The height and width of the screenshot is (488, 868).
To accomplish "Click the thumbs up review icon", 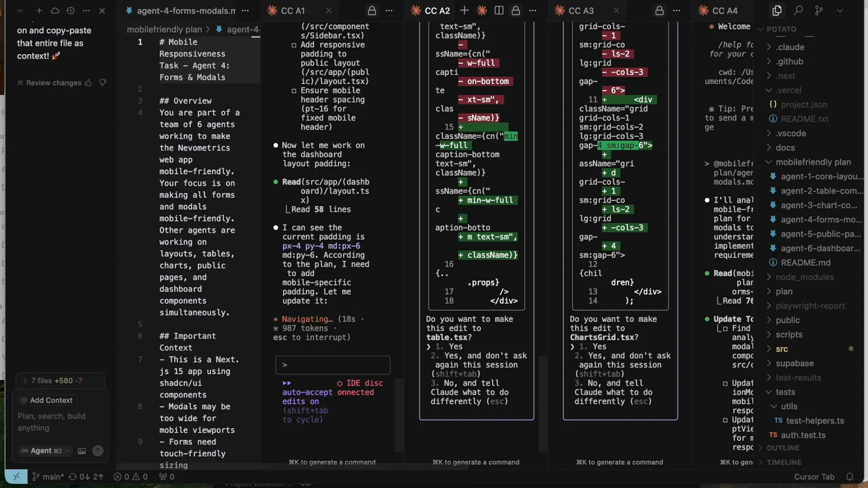I will tap(88, 83).
